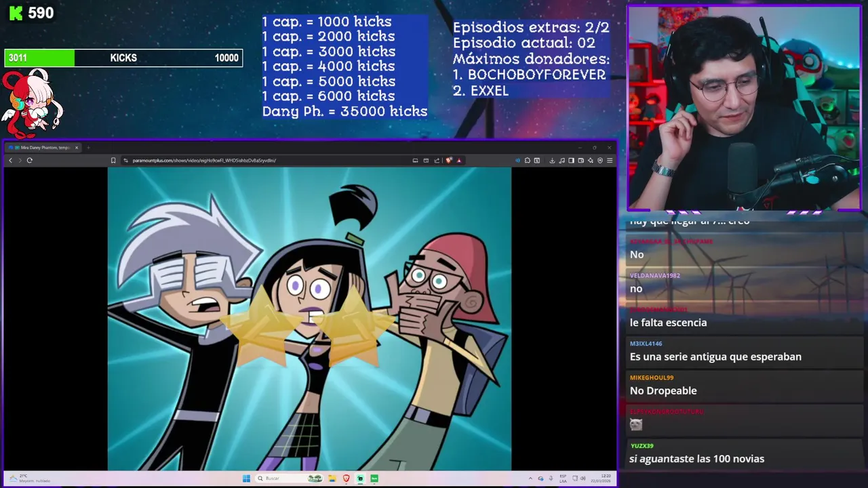This screenshot has height=488, width=868.
Task: Open the Brave VPN shield icon
Action: (600, 161)
